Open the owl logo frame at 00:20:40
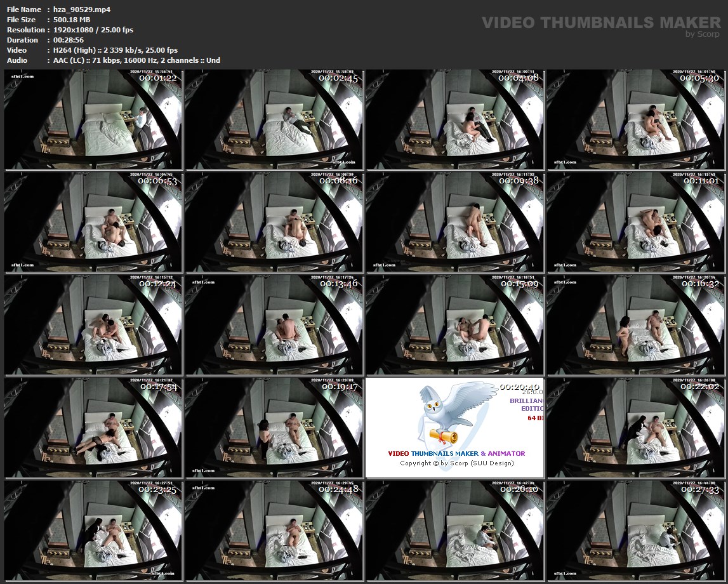728x584 pixels. tap(455, 428)
